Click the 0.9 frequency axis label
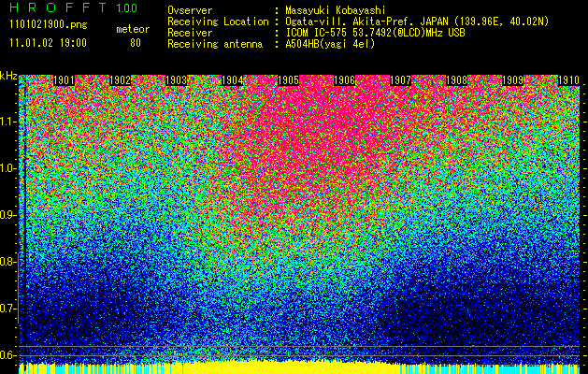588x374 pixels. [7, 215]
